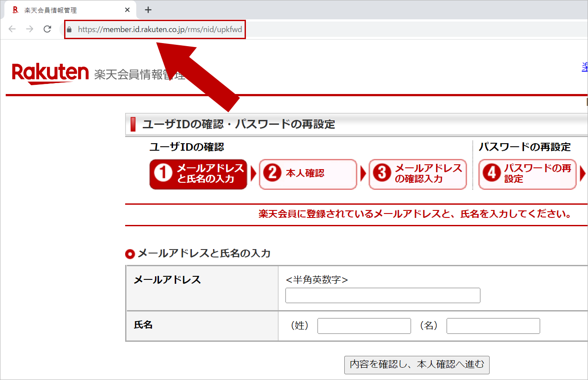588x380 pixels.
Task: Open a new browser tab
Action: pyautogui.click(x=148, y=9)
